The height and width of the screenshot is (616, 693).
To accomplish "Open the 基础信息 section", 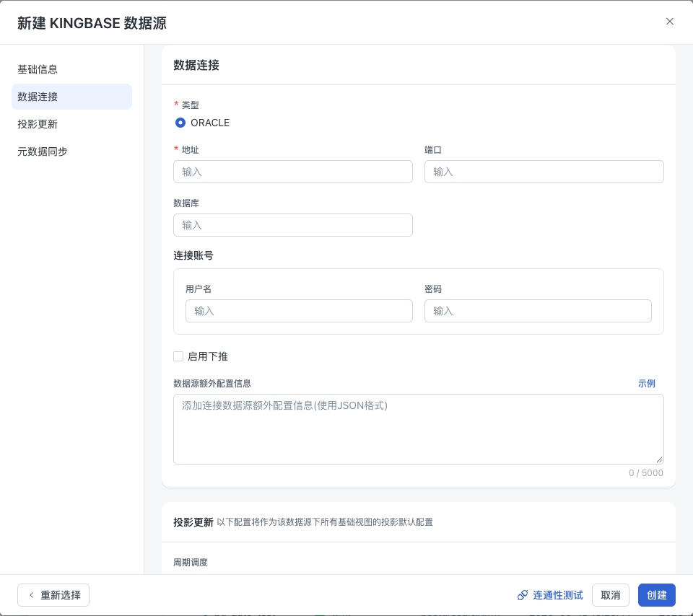I will [38, 69].
